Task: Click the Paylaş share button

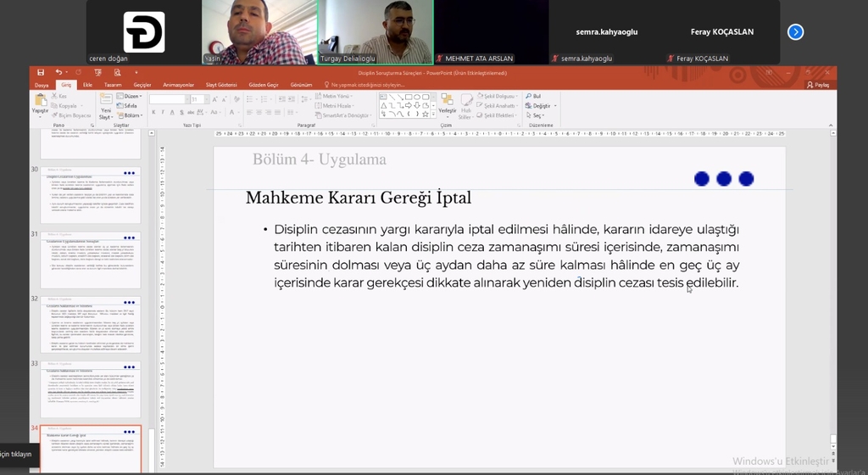Action: pyautogui.click(x=818, y=86)
